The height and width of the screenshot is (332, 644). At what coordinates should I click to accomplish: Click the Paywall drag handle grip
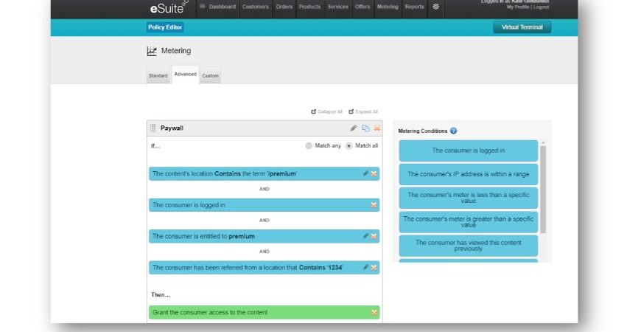(153, 128)
